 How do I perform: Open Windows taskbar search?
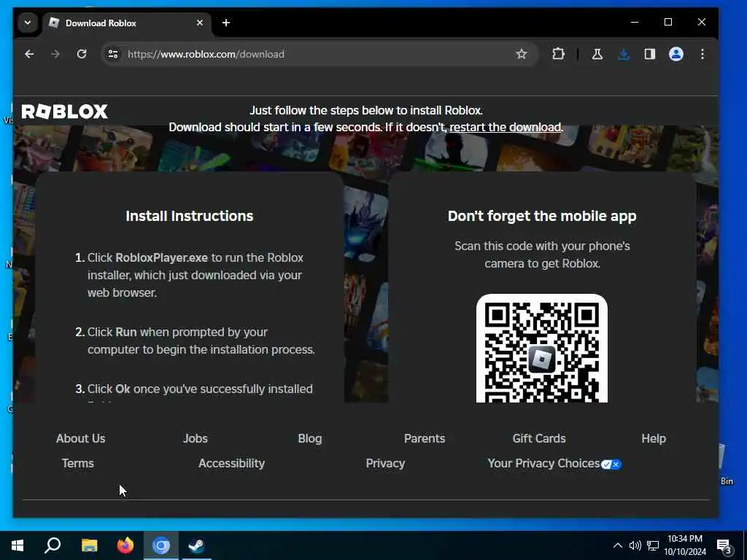[53, 545]
